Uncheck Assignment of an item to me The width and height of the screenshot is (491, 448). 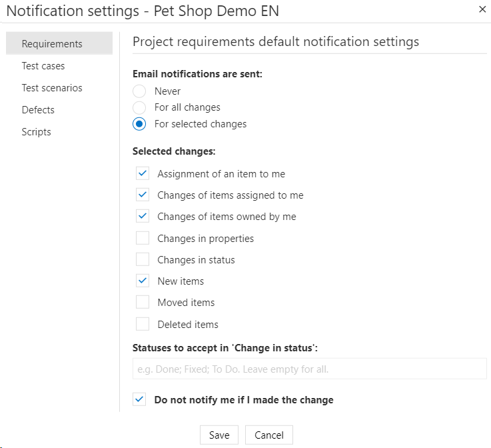[x=143, y=174]
